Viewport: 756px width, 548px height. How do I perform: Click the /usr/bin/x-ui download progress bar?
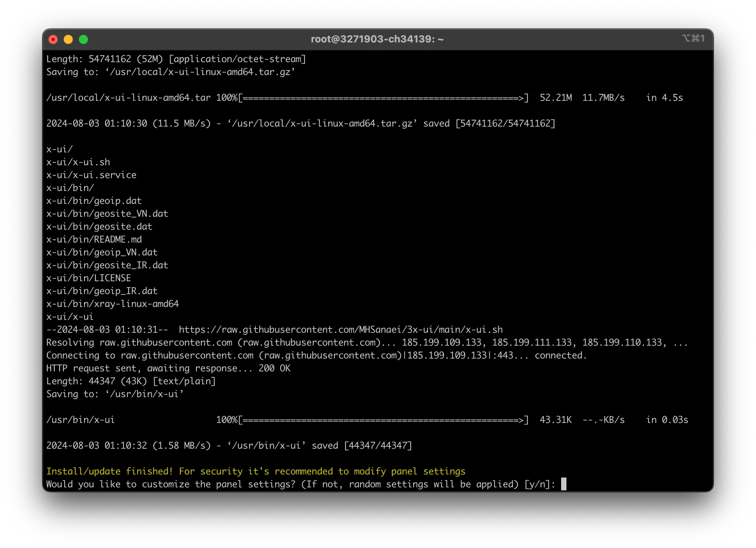(x=383, y=420)
